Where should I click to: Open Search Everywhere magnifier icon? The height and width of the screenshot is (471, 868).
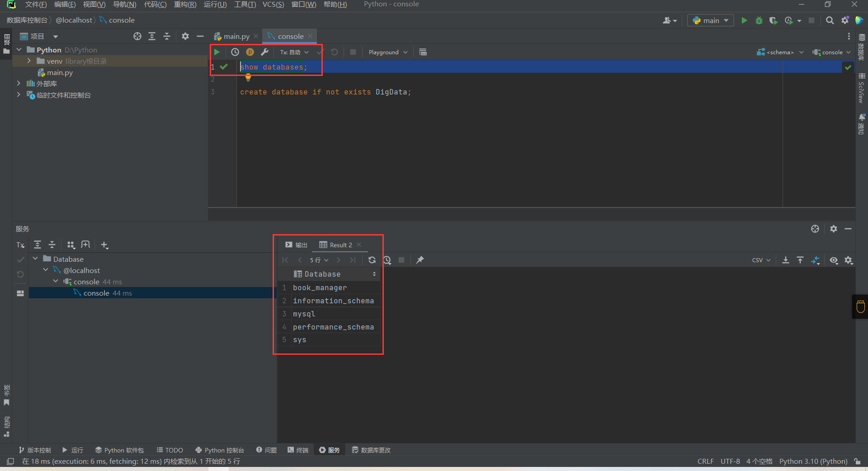pos(830,20)
